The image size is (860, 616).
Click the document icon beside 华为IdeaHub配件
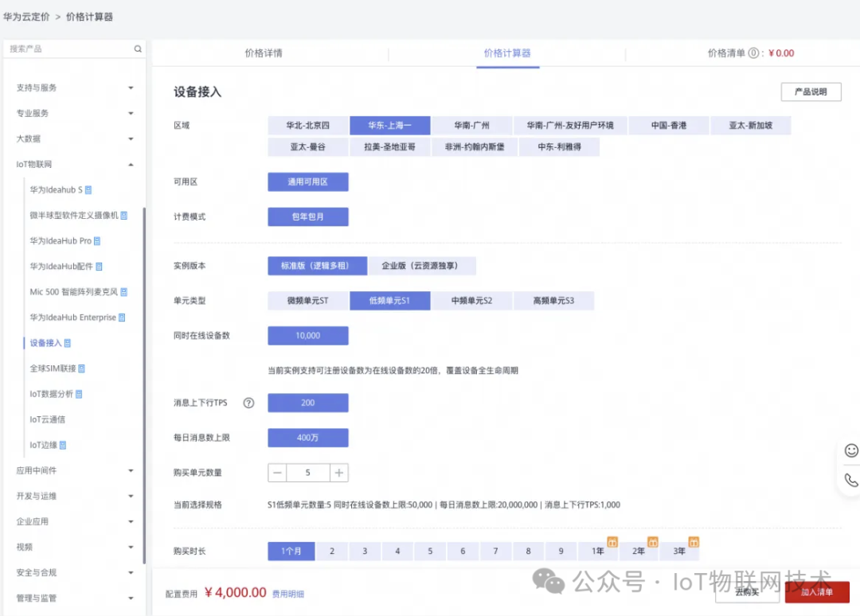point(99,267)
